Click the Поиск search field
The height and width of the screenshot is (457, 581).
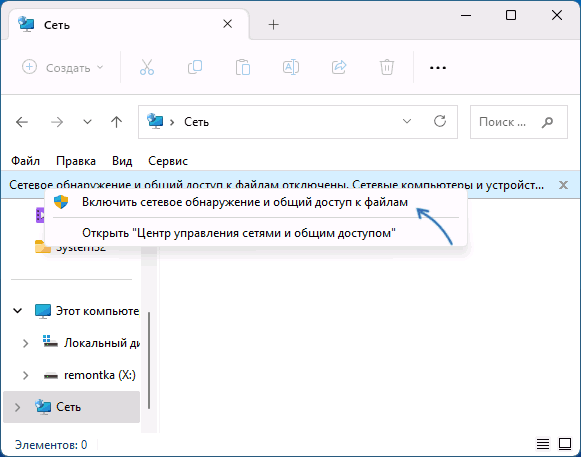518,122
